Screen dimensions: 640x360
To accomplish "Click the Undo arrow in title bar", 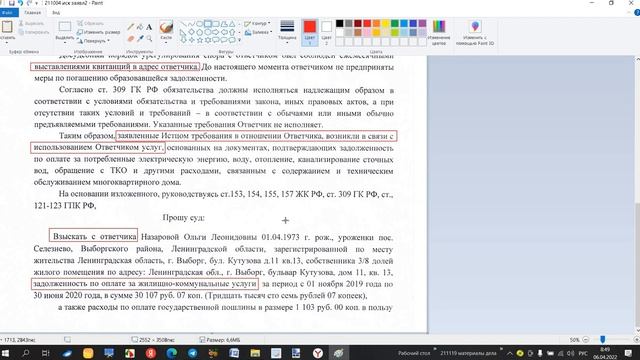I will pos(20,3).
